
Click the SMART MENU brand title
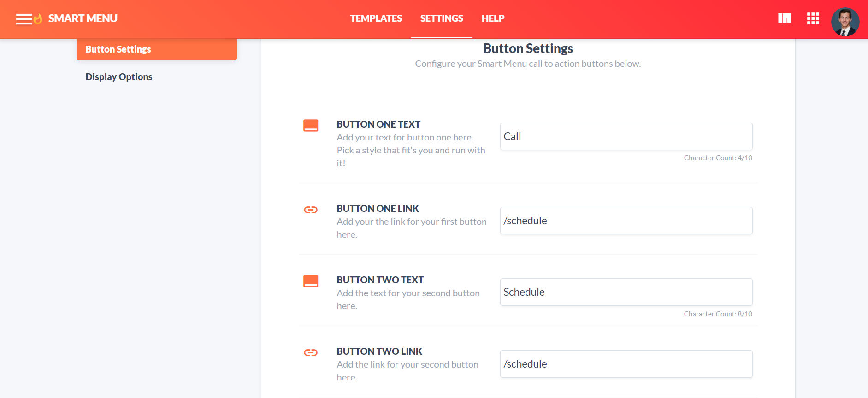pyautogui.click(x=83, y=18)
